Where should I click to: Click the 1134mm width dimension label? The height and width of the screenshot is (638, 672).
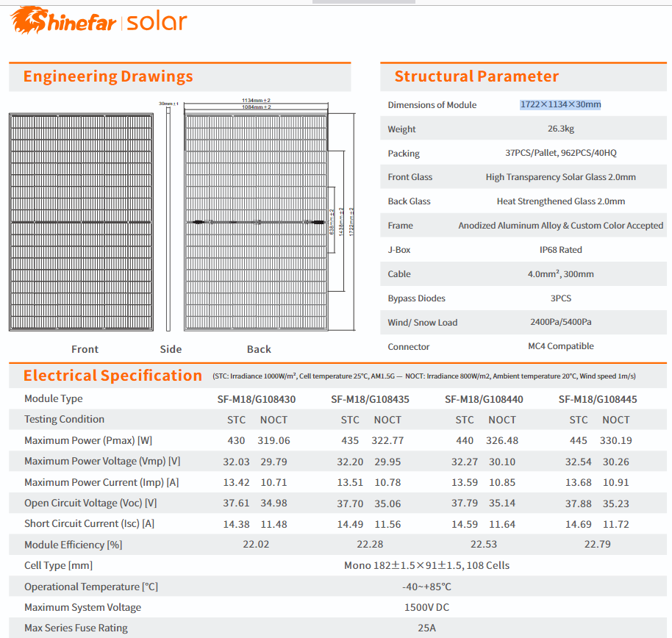point(257,100)
